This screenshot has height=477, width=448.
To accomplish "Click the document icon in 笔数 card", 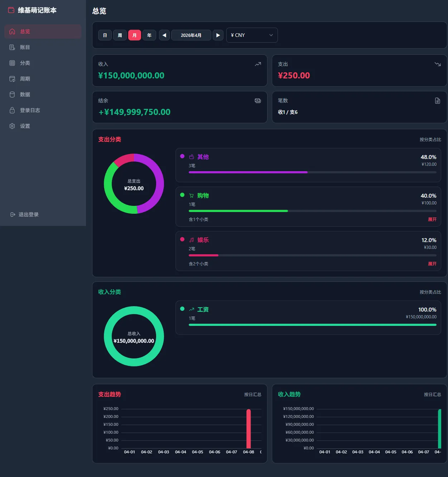I will point(437,101).
